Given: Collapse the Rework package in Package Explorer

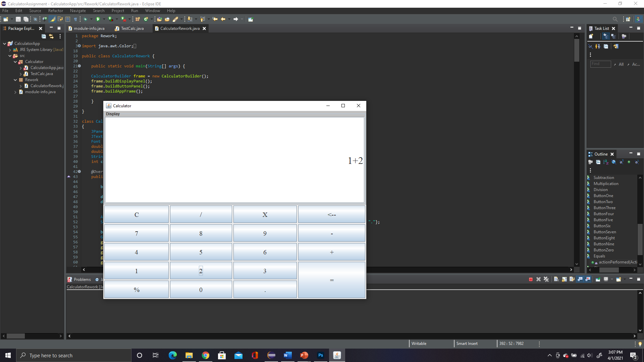Looking at the screenshot, I should coord(15,80).
